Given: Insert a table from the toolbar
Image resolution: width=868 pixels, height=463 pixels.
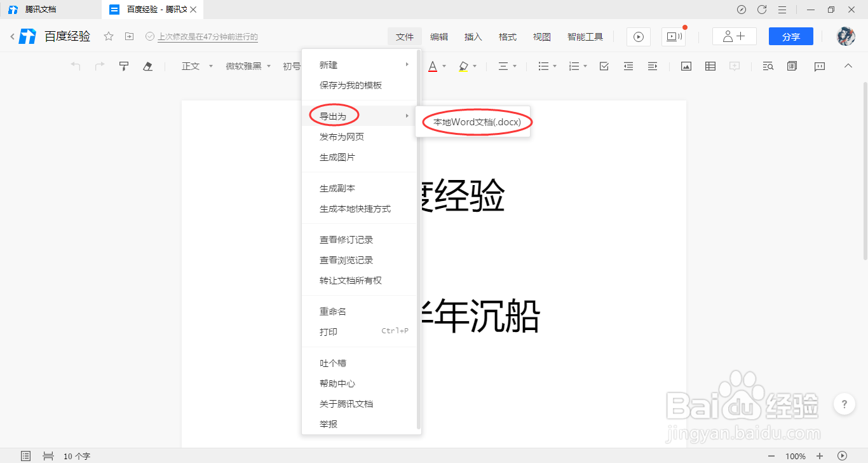Looking at the screenshot, I should pos(710,66).
